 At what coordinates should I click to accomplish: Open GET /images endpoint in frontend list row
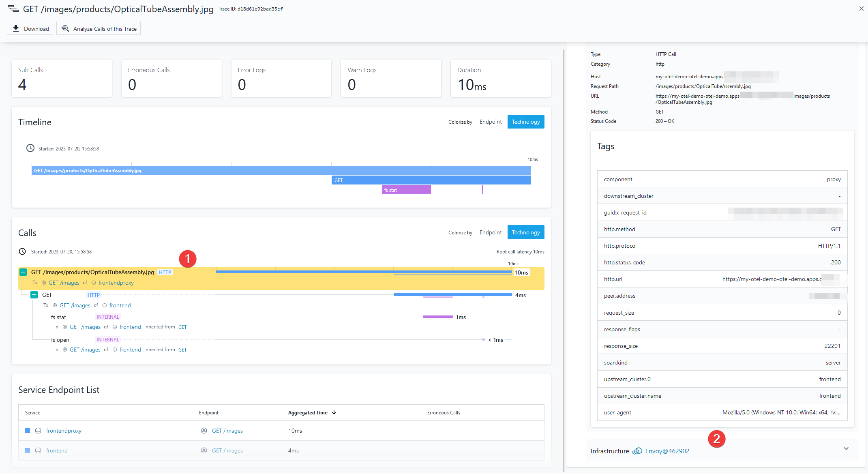click(227, 450)
